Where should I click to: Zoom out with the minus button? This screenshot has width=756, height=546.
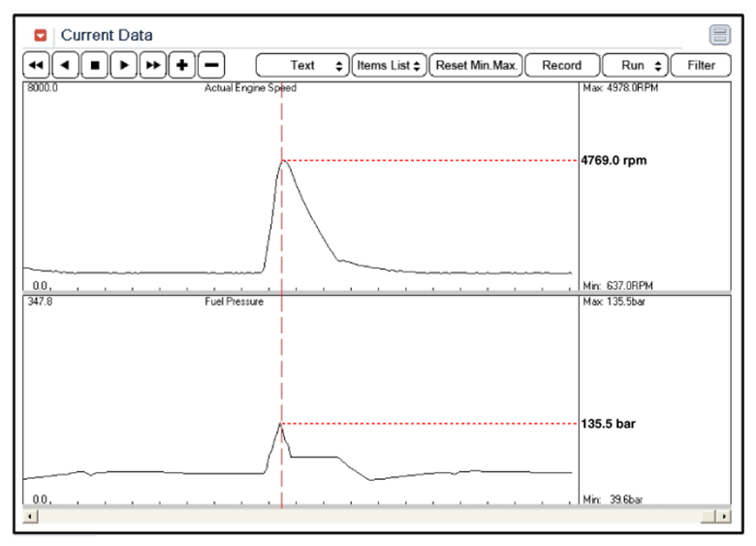pyautogui.click(x=210, y=66)
